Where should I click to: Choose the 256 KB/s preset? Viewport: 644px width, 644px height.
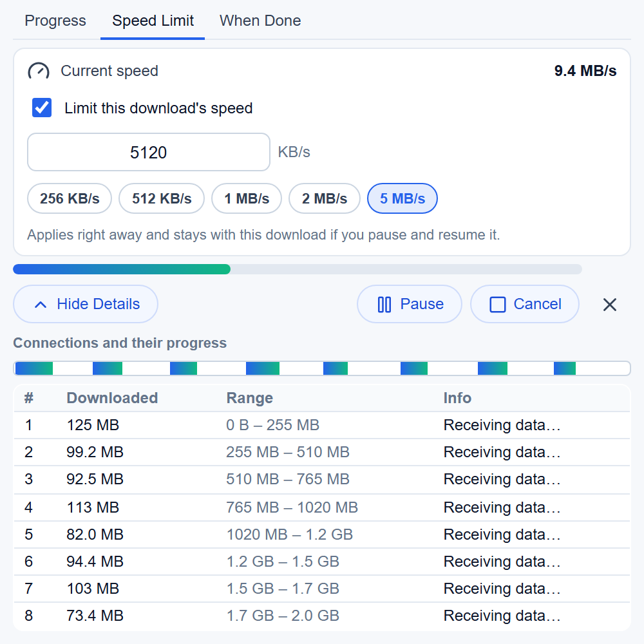pyautogui.click(x=70, y=198)
